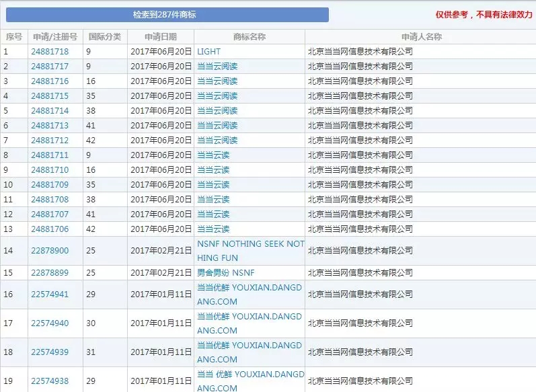Click registration number 22878899

coord(50,272)
